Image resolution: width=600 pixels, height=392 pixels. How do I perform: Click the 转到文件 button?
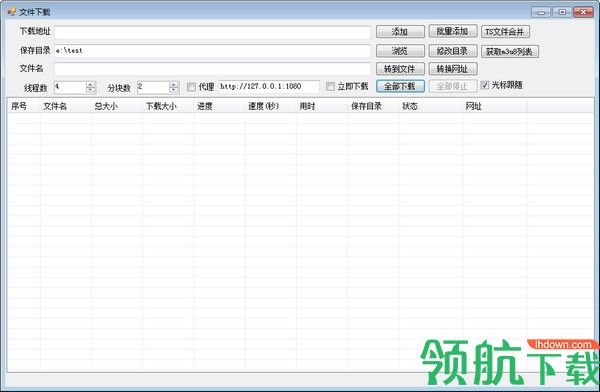[x=400, y=69]
